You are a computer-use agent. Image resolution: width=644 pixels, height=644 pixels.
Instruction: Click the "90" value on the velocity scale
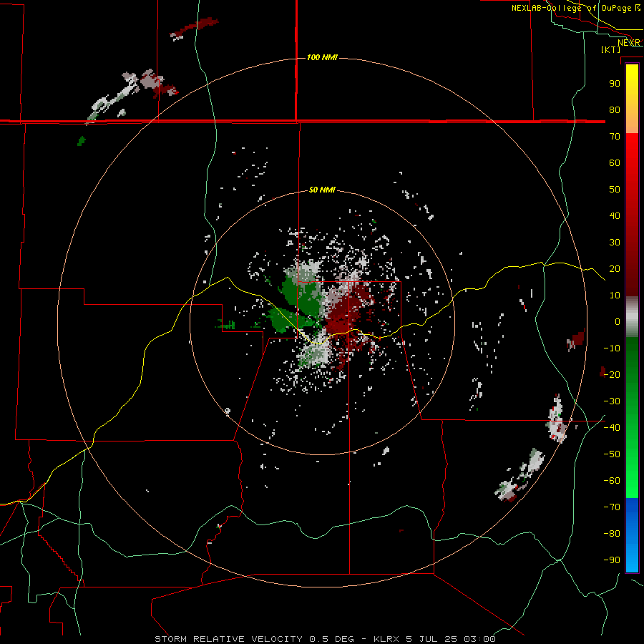pos(615,84)
